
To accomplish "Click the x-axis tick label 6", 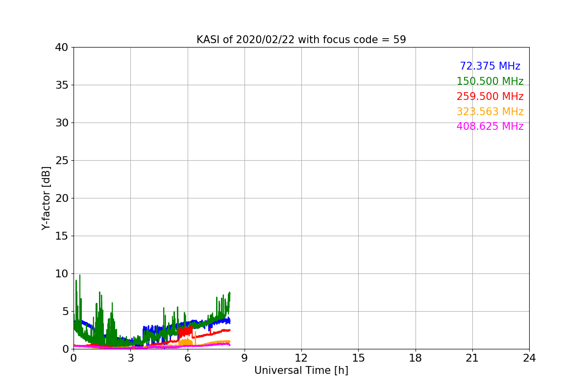I will (x=188, y=358).
